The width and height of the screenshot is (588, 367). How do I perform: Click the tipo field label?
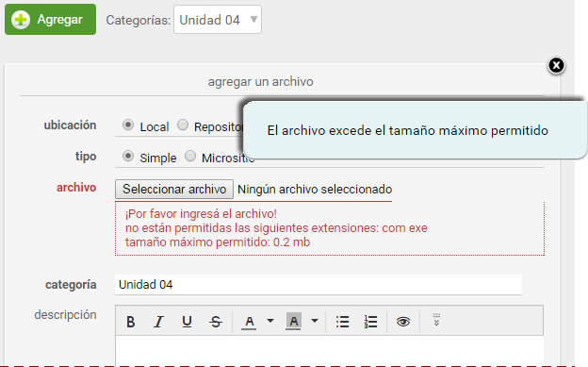pyautogui.click(x=86, y=157)
